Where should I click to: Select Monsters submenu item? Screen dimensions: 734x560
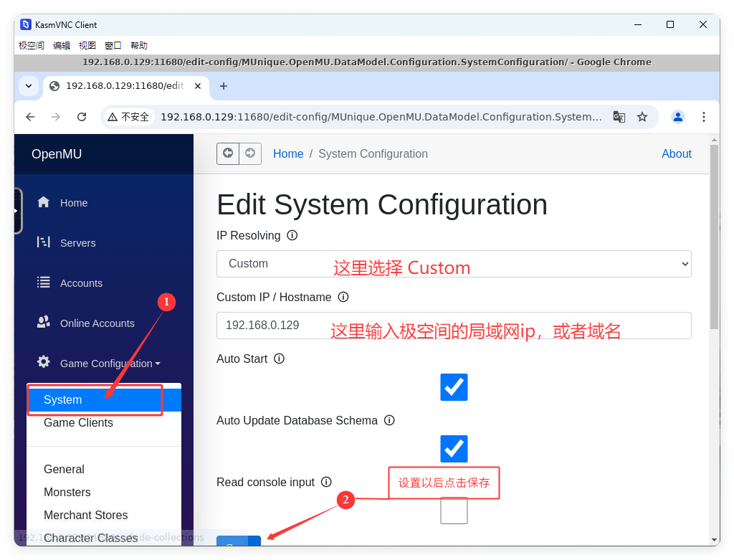104,492
